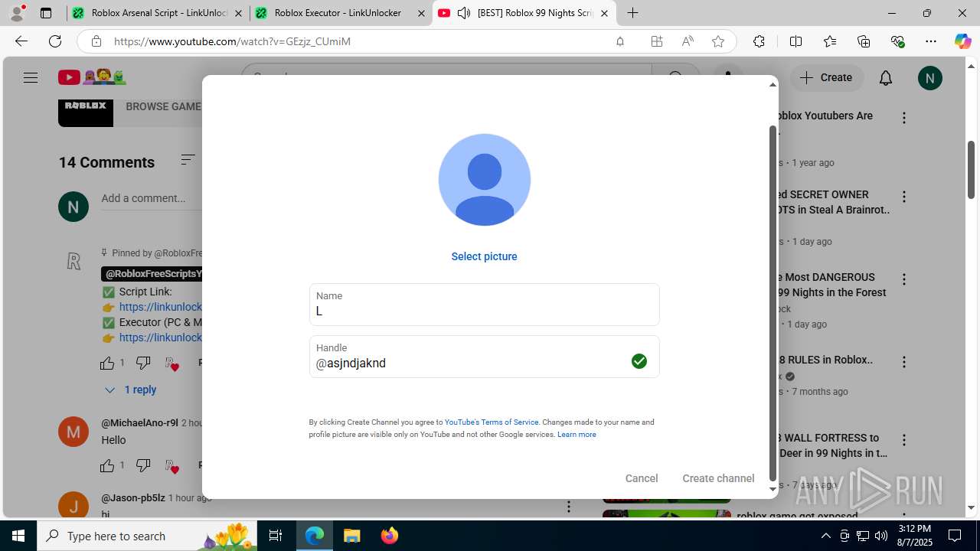Open File Explorer from the taskbar
This screenshot has height=551, width=980.
coord(351,536)
